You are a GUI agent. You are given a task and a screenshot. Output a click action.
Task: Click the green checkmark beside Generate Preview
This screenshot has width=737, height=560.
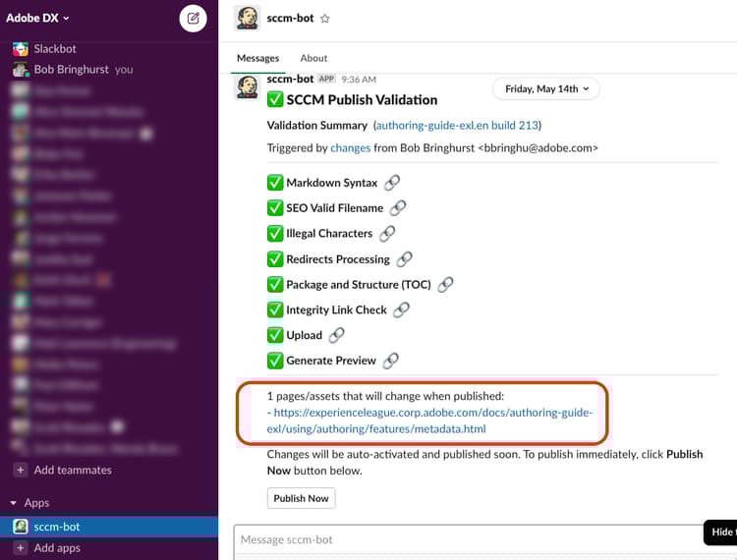(275, 361)
